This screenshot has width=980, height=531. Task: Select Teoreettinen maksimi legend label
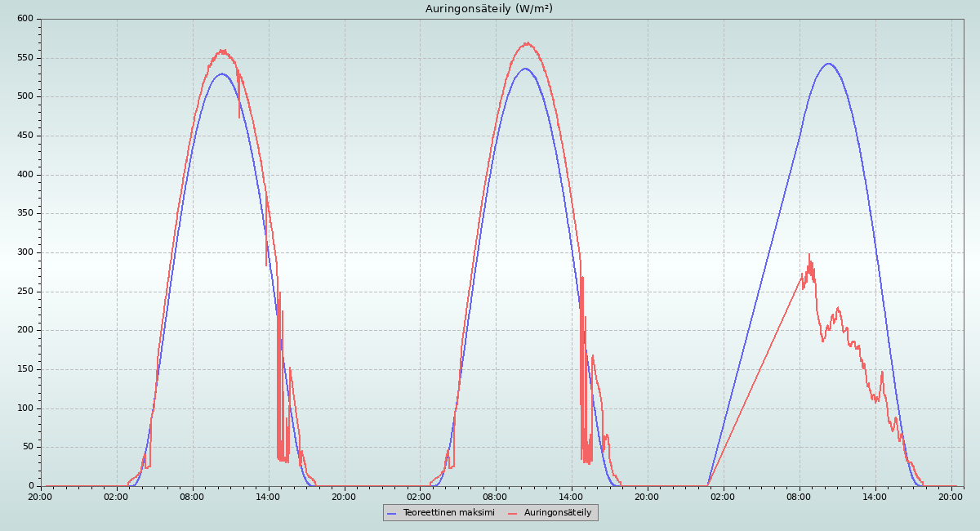448,512
